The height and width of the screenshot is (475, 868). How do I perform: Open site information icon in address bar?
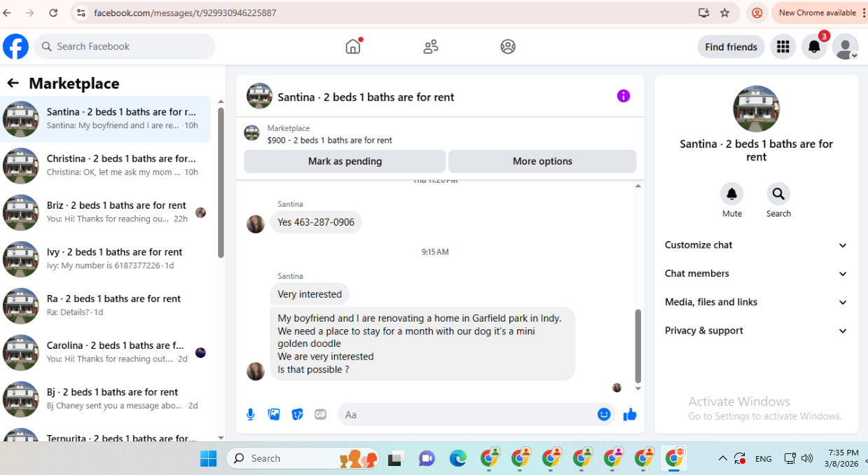tap(81, 13)
